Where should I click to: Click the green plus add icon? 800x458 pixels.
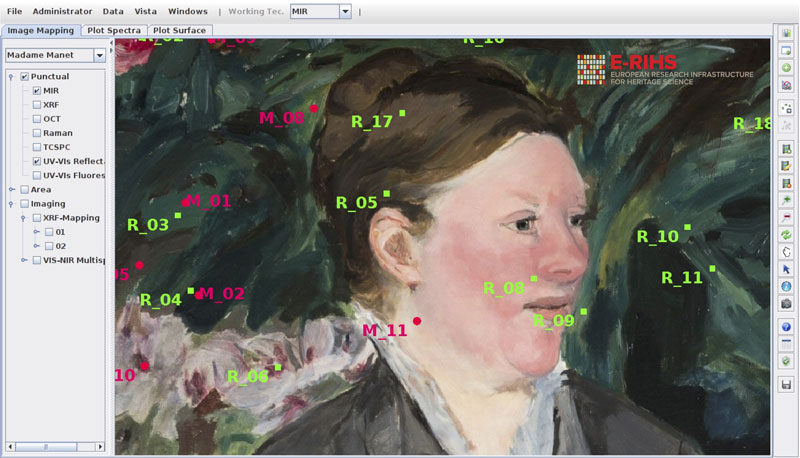(x=786, y=68)
